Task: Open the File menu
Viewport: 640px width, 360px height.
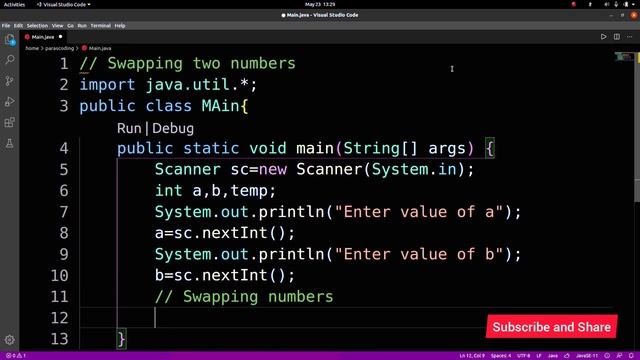Action: pyautogui.click(x=6, y=26)
